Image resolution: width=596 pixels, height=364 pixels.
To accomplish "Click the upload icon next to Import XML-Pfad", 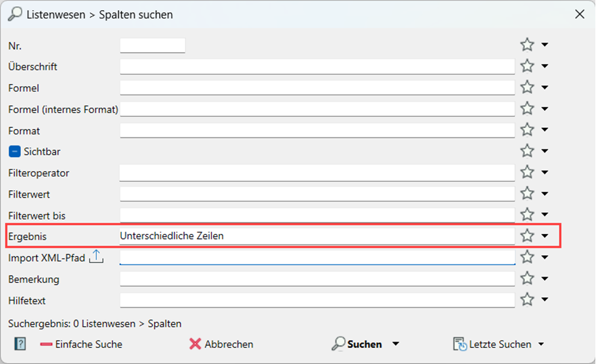I will point(96,256).
